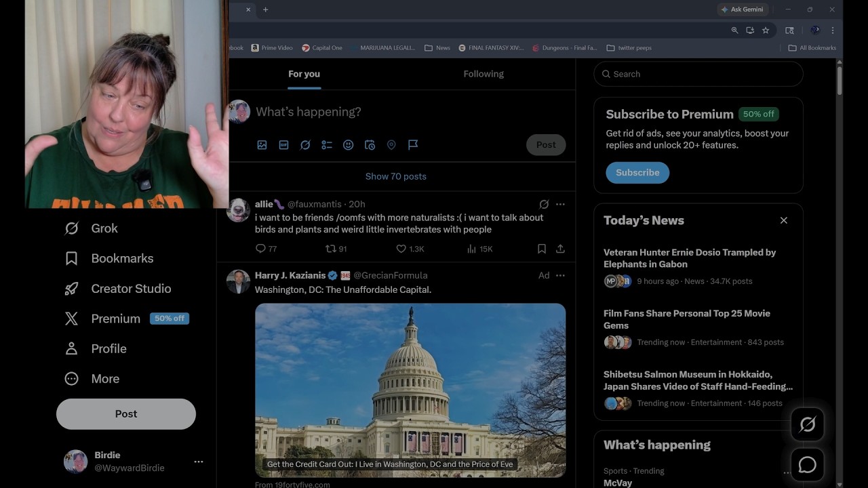Open Bookmarks from the sidebar
The width and height of the screenshot is (868, 488).
[108, 258]
